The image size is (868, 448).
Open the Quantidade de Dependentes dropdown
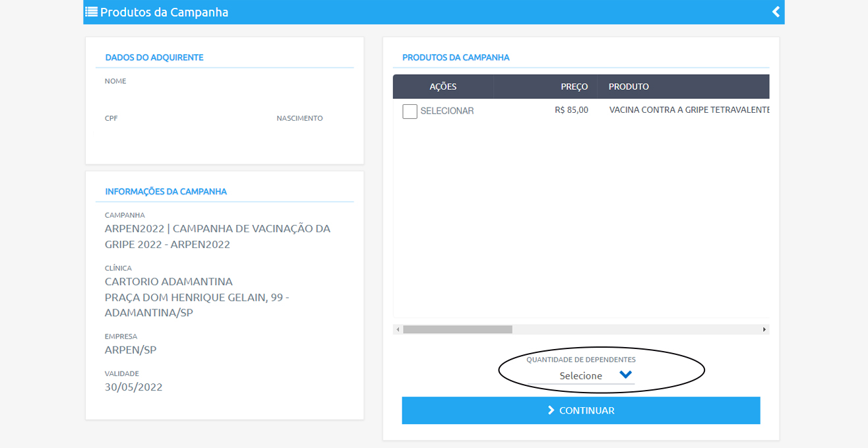580,375
